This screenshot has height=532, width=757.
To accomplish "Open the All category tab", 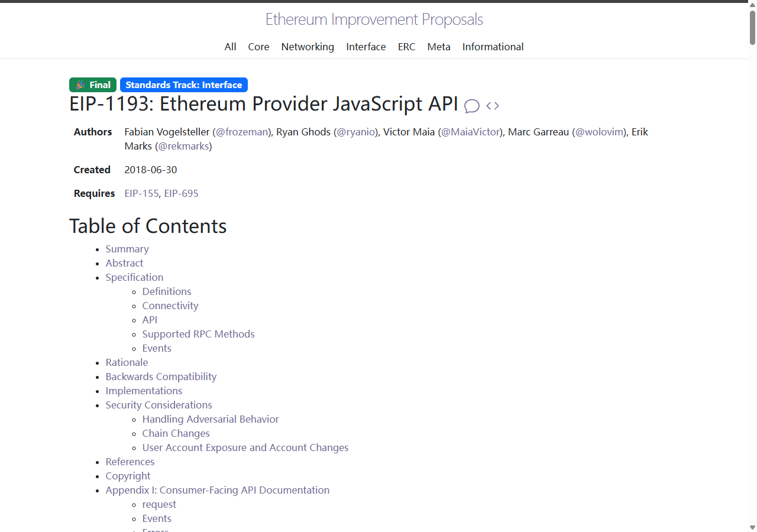I will pos(231,47).
